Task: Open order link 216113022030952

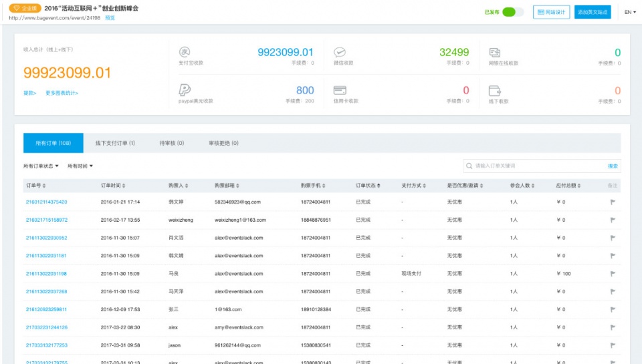Action: click(x=46, y=238)
